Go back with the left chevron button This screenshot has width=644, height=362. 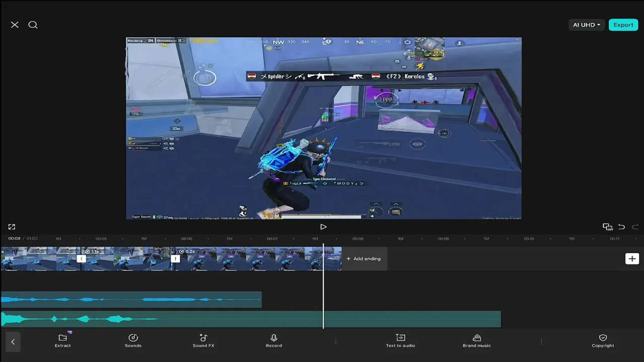point(13,341)
